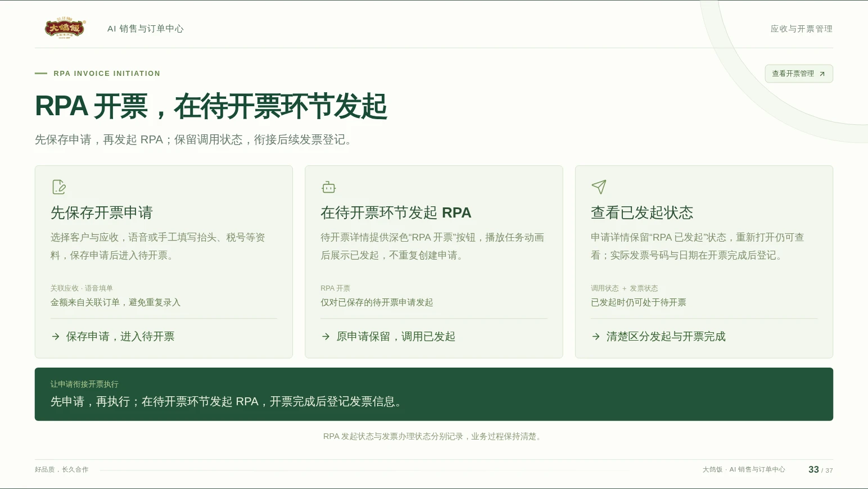This screenshot has height=489, width=868.
Task: Select the RPA INVOICE INITIATION label
Action: tap(107, 74)
